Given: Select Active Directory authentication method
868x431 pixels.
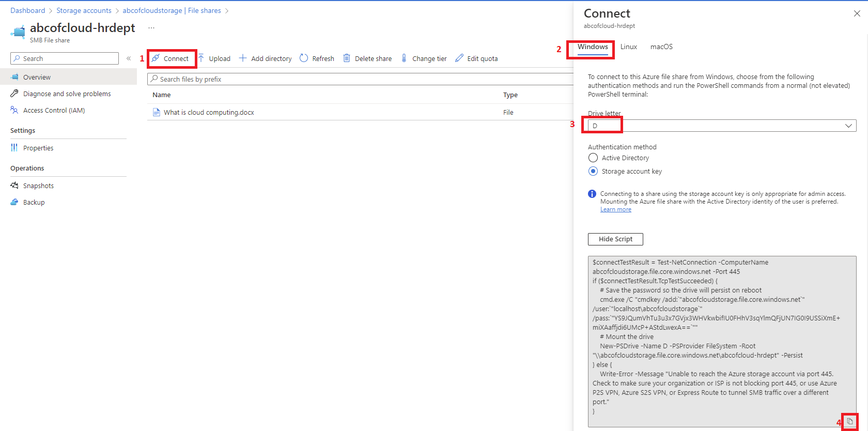Looking at the screenshot, I should [x=593, y=158].
